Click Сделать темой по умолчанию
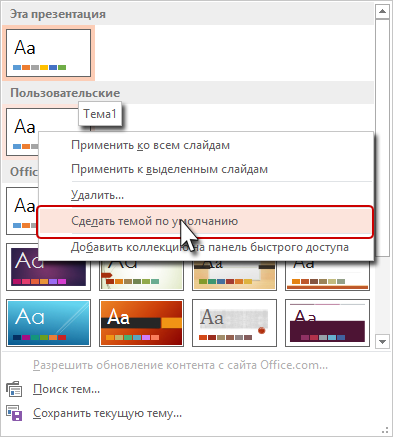Image resolution: width=393 pixels, height=437 pixels. [205, 221]
